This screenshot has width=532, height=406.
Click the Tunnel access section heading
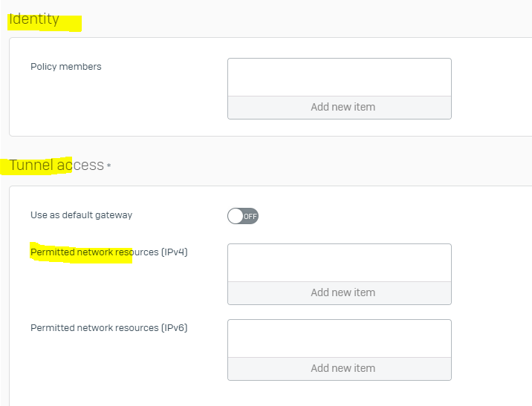click(x=56, y=165)
